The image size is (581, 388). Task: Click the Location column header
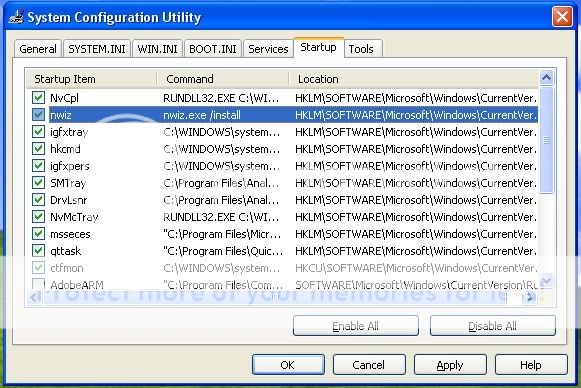click(414, 79)
